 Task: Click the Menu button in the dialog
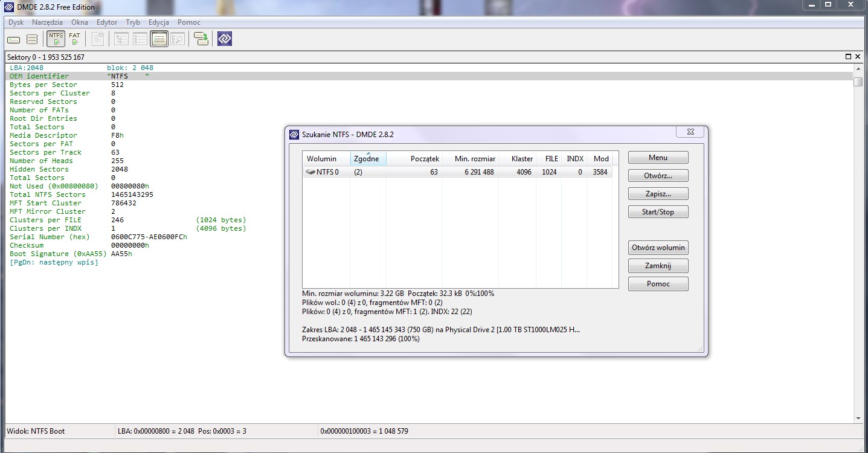658,158
